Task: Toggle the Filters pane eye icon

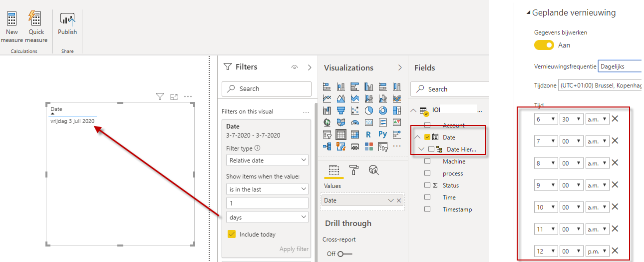Action: [295, 67]
